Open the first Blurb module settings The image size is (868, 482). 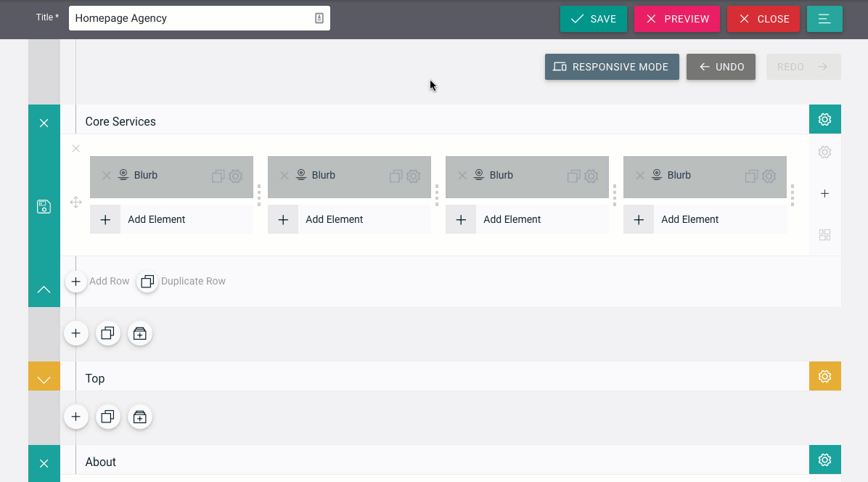235,176
